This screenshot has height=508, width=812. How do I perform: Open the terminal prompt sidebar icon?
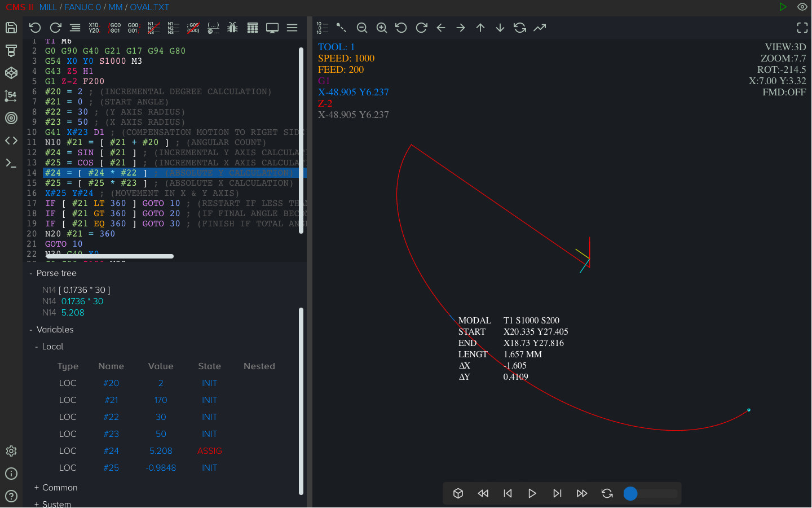click(11, 163)
